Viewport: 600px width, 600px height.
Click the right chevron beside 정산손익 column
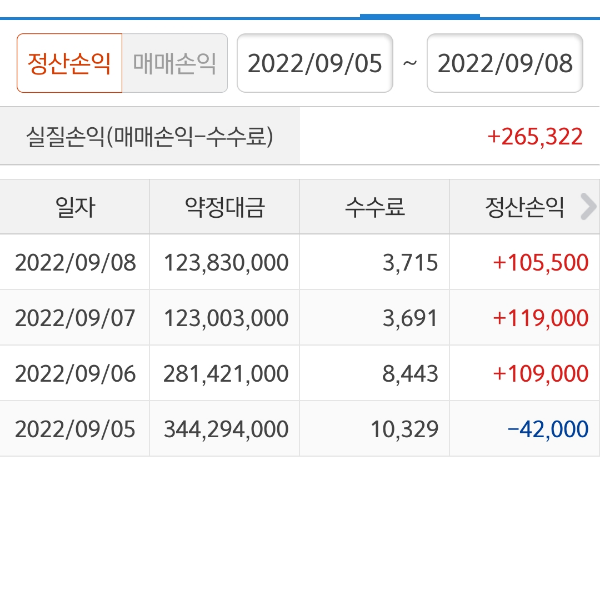[588, 207]
